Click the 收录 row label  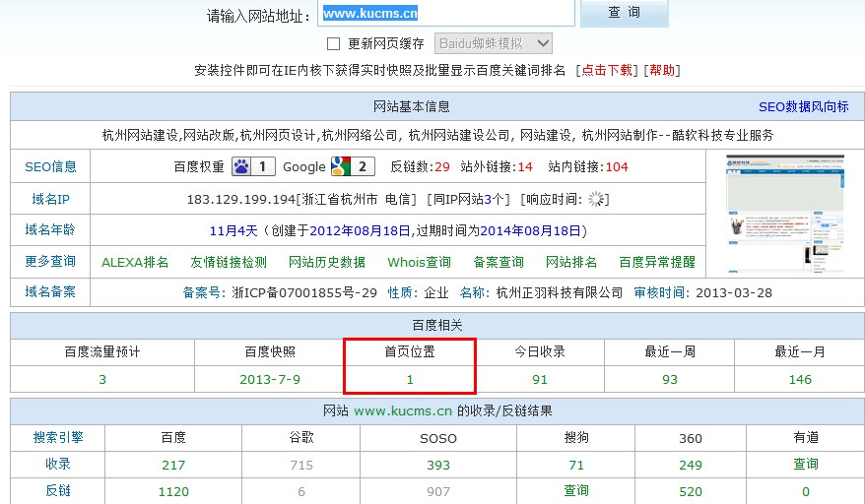point(58,464)
